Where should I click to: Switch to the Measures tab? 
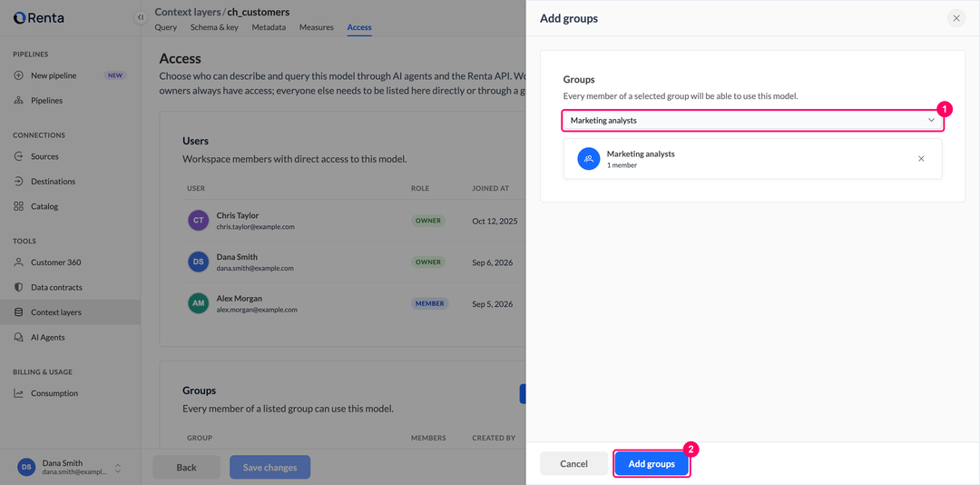pos(317,27)
